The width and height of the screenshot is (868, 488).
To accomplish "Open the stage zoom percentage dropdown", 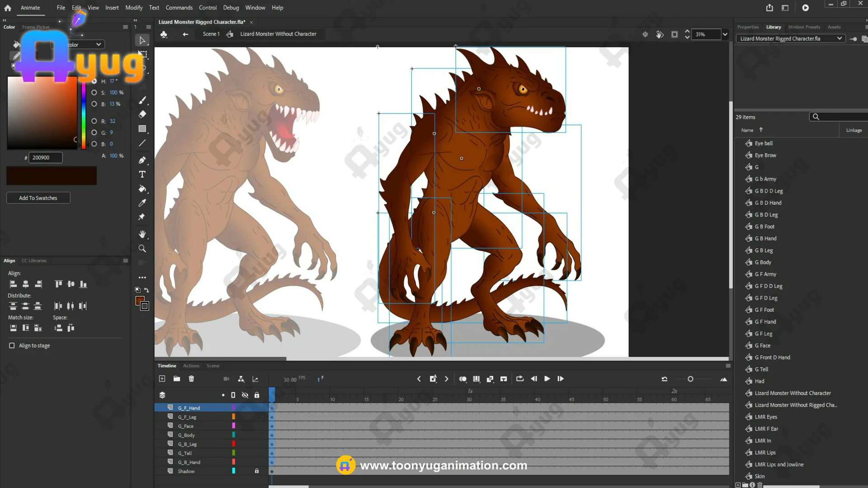I will pos(725,34).
